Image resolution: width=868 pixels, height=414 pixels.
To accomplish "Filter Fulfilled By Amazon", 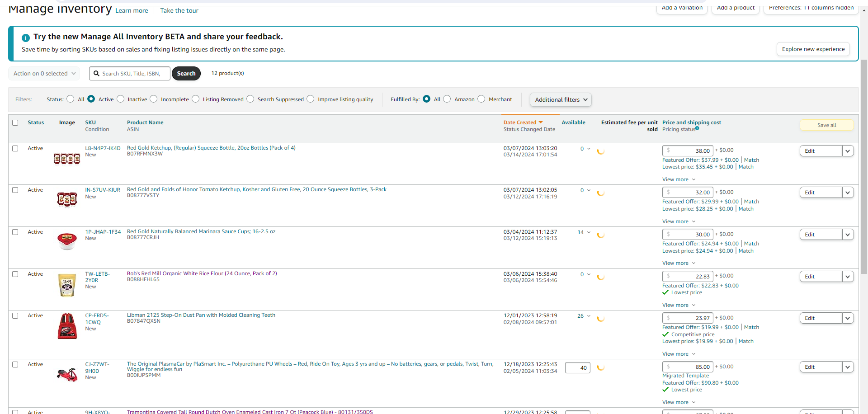I will [x=447, y=99].
